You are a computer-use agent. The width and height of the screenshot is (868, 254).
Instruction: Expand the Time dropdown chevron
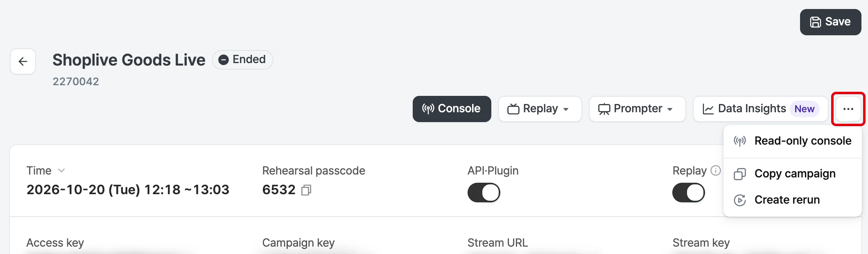(61, 170)
